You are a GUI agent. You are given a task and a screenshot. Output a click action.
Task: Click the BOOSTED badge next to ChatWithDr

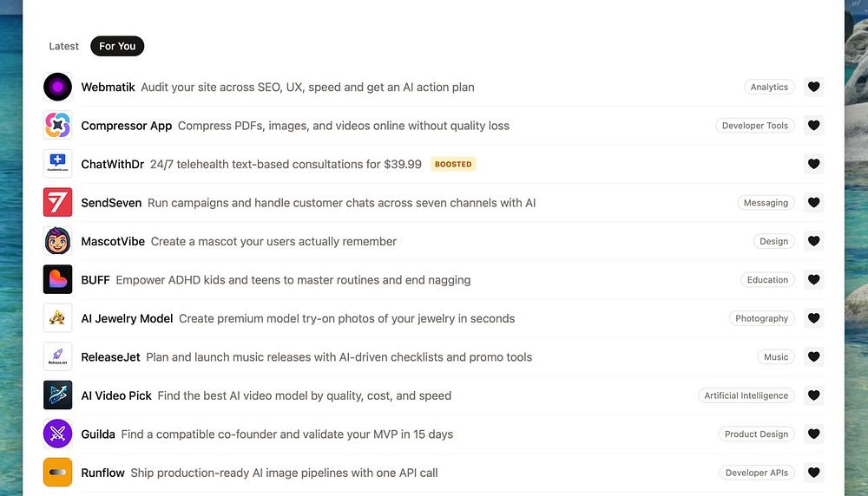[x=453, y=164]
